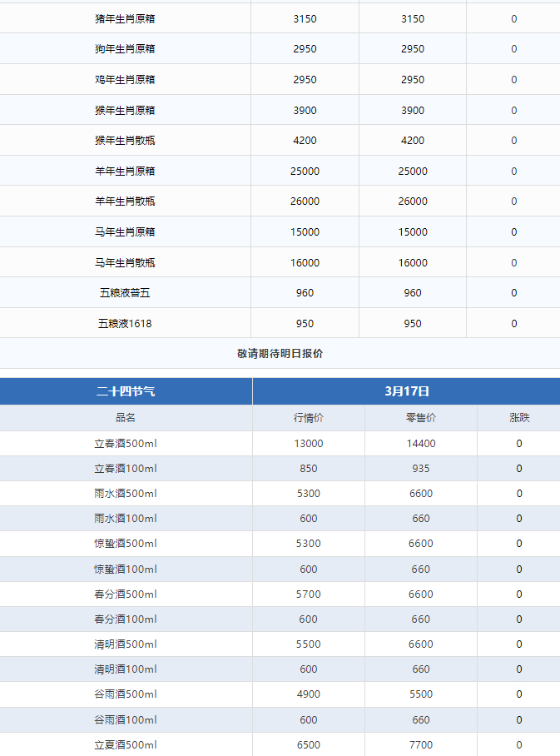Select 935 retail price of 立春酒100ml

[x=421, y=469]
